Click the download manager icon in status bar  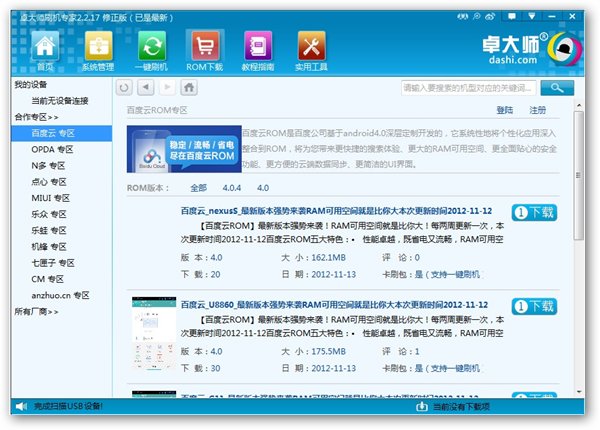[x=422, y=406]
